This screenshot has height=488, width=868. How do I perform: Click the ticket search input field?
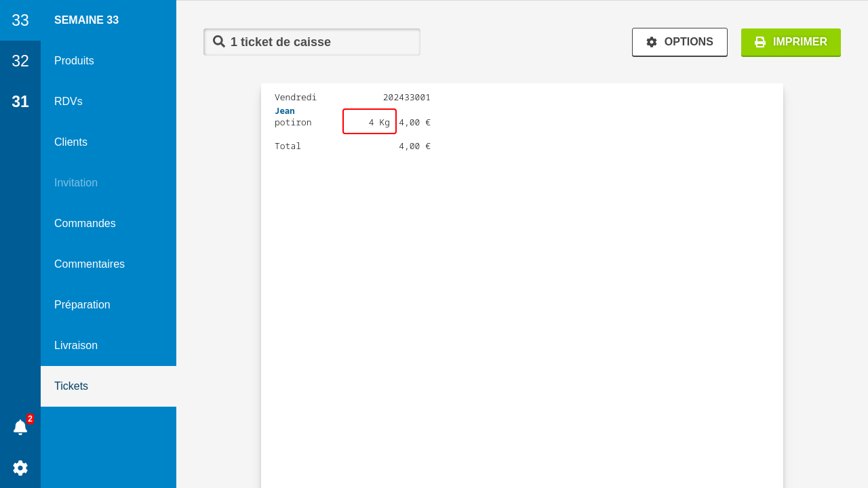tap(319, 42)
